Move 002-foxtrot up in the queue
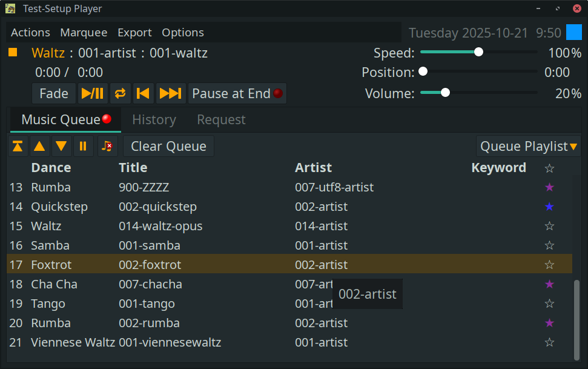588x369 pixels. click(x=39, y=145)
